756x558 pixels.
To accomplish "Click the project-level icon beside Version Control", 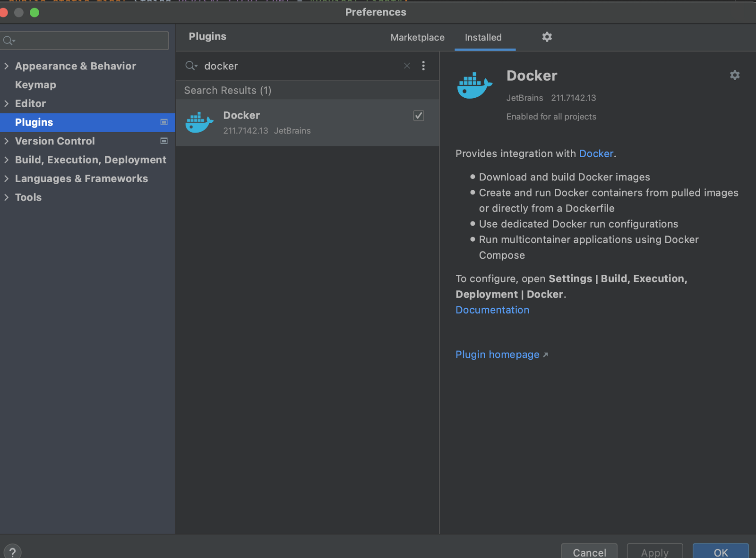I will 164,141.
